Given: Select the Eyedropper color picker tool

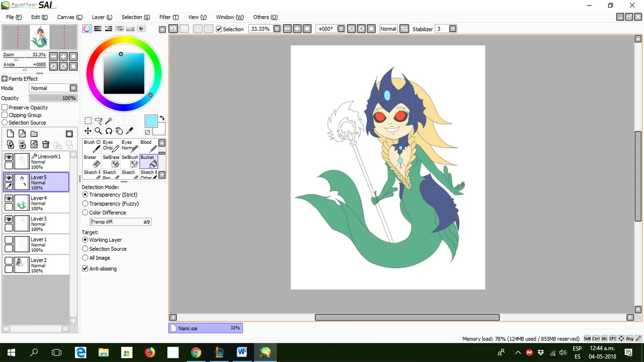Looking at the screenshot, I should point(129,131).
